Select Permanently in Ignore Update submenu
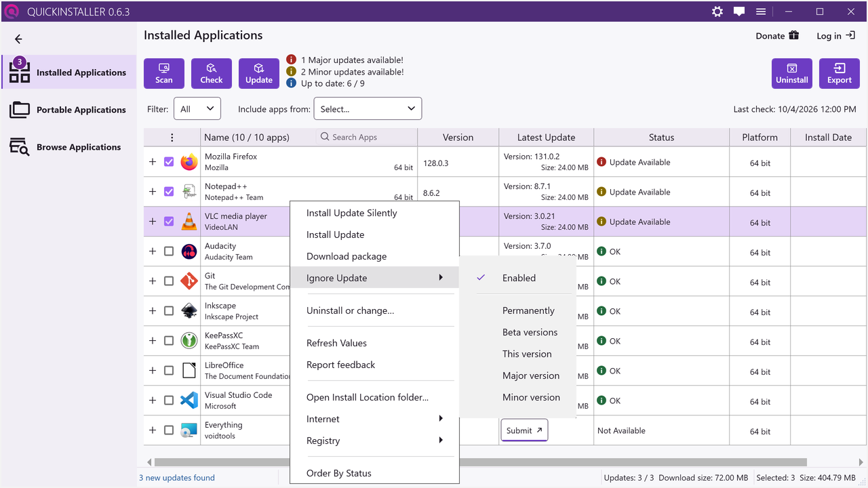This screenshot has width=868, height=488. pos(518,310)
